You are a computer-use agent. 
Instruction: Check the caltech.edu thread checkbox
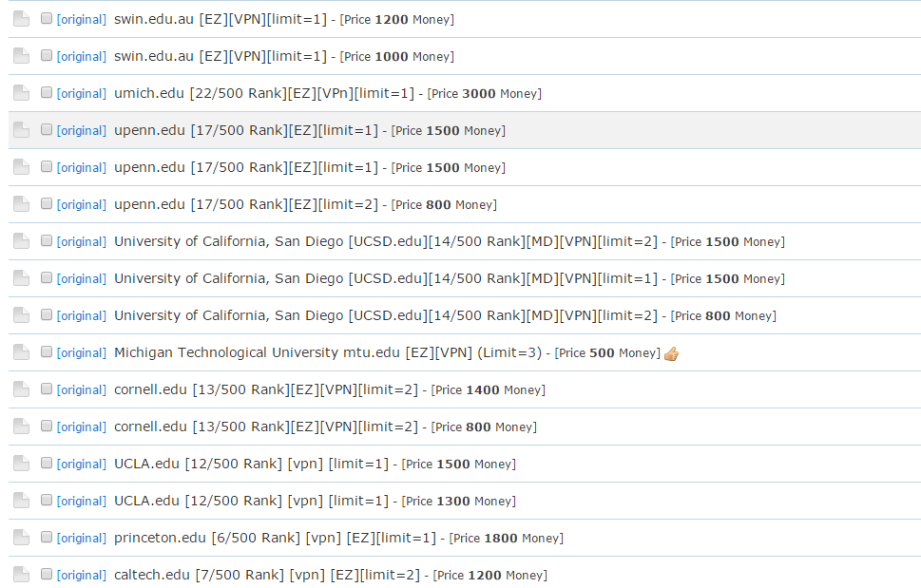coord(47,573)
